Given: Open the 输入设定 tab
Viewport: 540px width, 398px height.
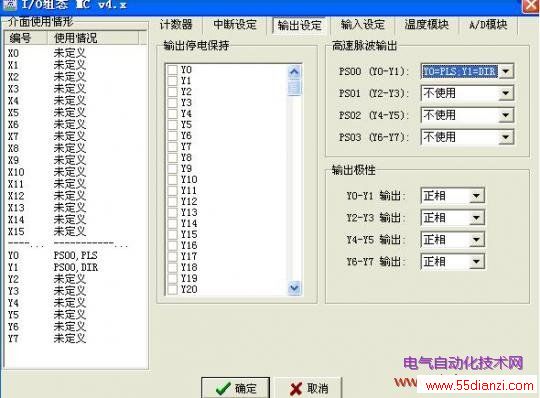Looking at the screenshot, I should [x=362, y=24].
